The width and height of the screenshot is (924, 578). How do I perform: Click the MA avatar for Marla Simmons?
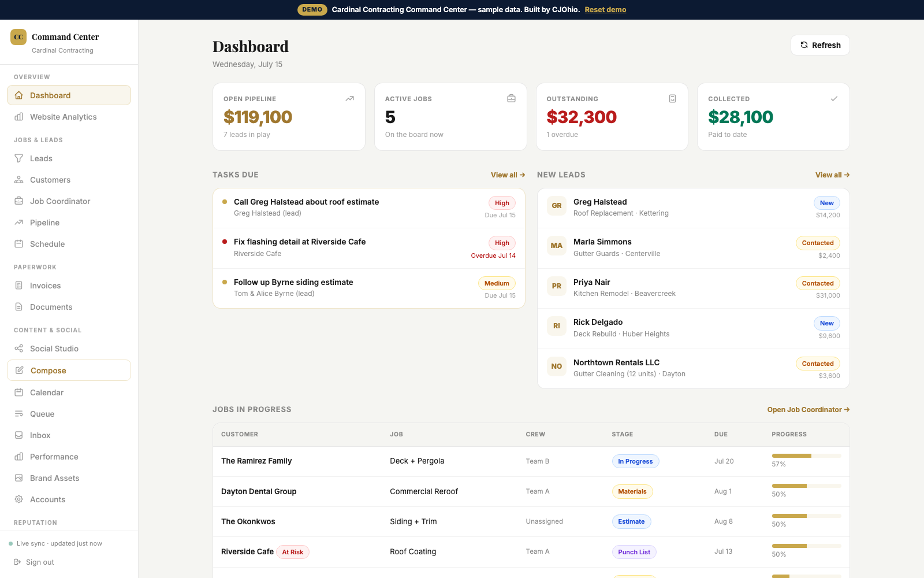(557, 246)
